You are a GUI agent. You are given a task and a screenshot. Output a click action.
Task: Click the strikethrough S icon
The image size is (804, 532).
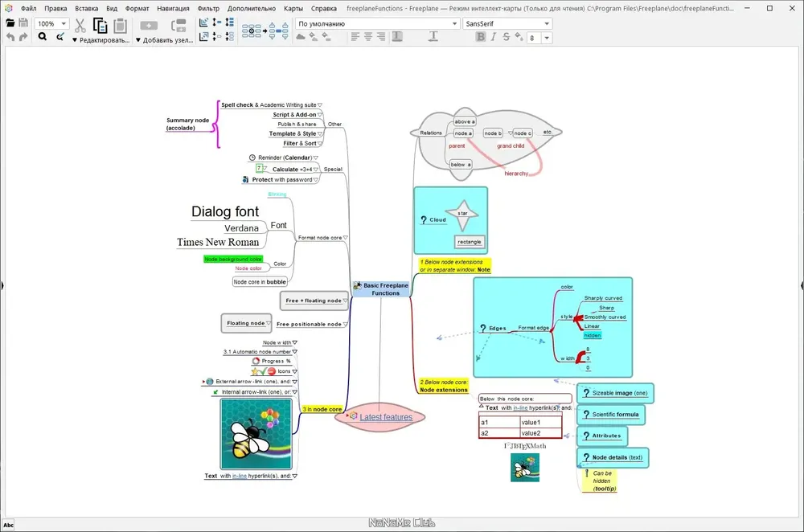point(506,37)
